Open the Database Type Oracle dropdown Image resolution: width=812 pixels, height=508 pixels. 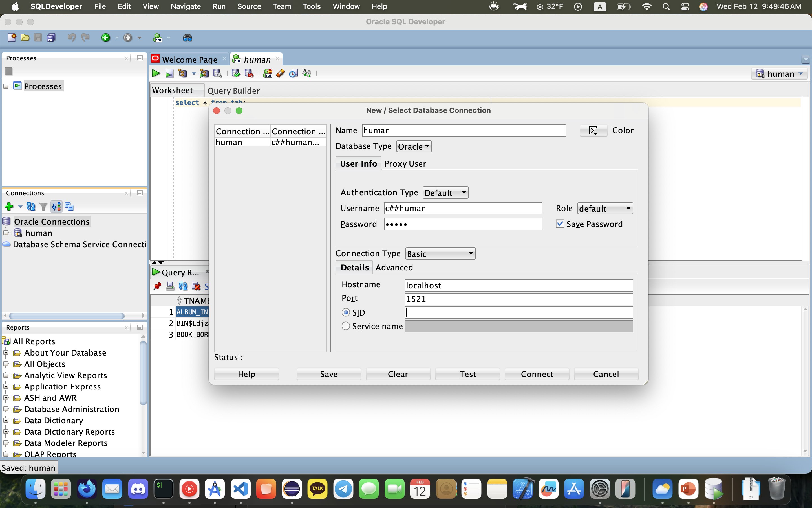(414, 146)
